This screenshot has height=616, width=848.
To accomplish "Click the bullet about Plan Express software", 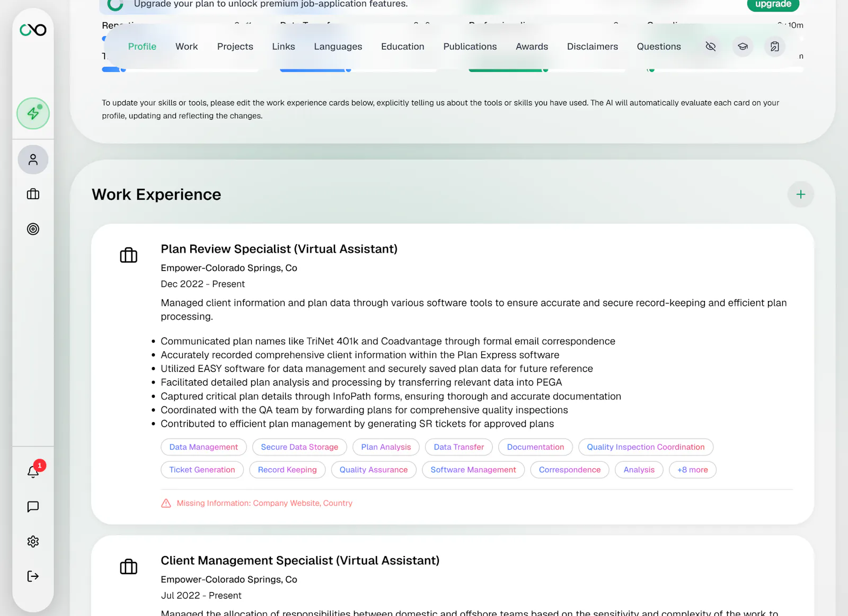I will click(360, 355).
